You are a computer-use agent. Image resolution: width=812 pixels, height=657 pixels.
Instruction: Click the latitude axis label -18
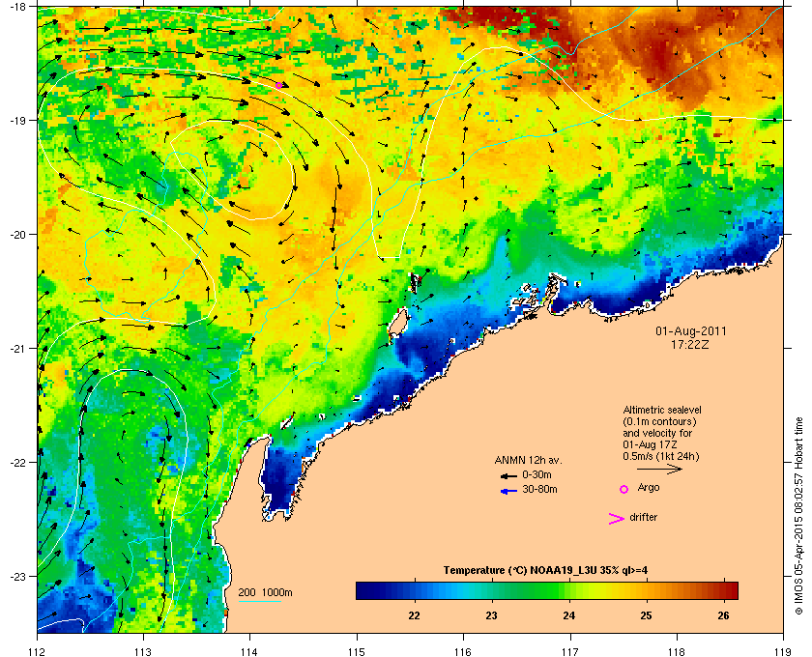pyautogui.click(x=17, y=7)
